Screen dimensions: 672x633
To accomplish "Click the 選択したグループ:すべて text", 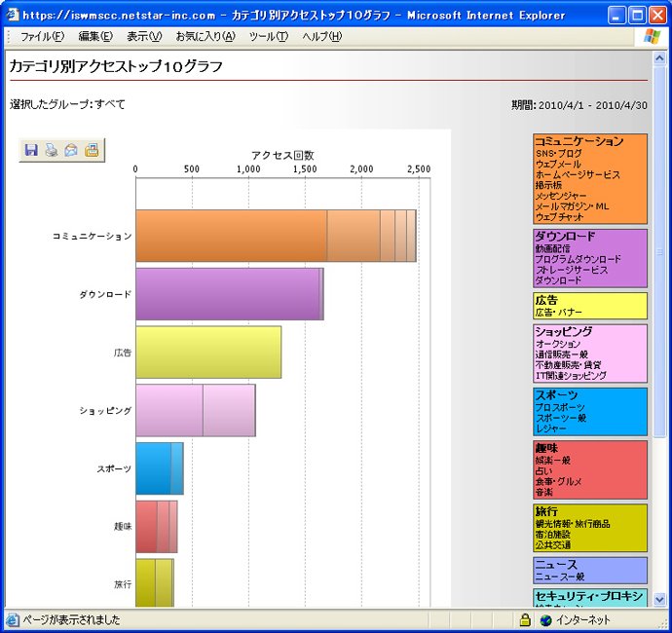I will 67,104.
